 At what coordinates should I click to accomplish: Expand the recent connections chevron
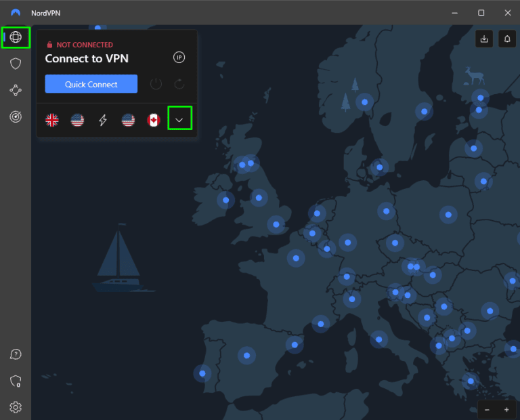click(179, 120)
